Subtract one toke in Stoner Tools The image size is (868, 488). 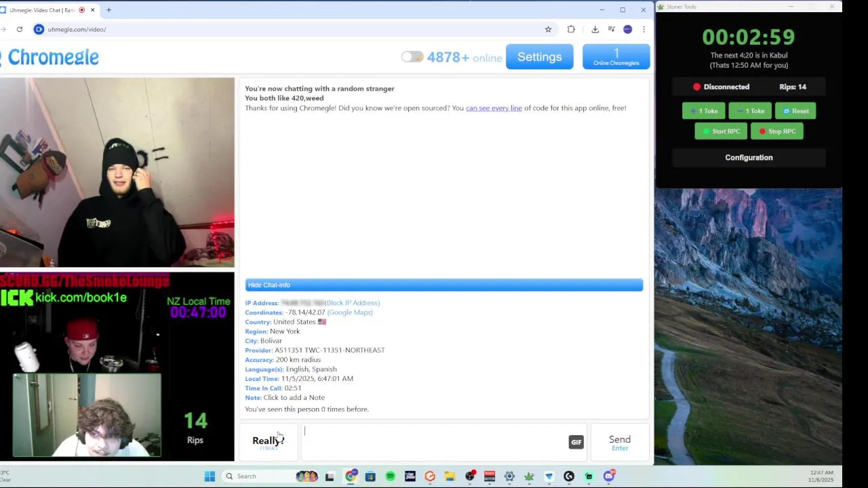tap(750, 111)
